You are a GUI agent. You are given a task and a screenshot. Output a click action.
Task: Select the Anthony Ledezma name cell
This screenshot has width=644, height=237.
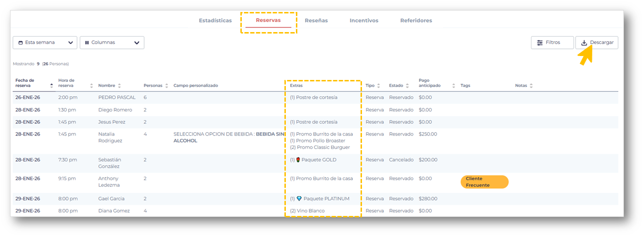click(x=109, y=181)
